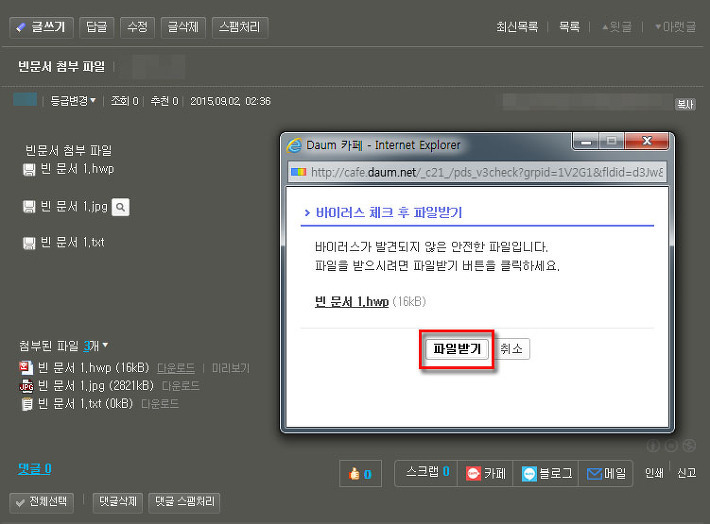Click 다운로드 for 빈 문서 1.txt

(x=160, y=404)
